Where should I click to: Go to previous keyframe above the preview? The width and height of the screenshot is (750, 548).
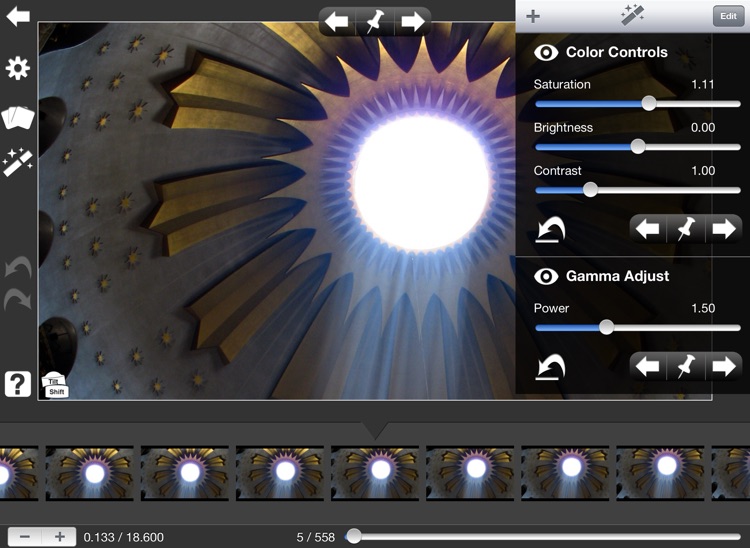point(337,22)
